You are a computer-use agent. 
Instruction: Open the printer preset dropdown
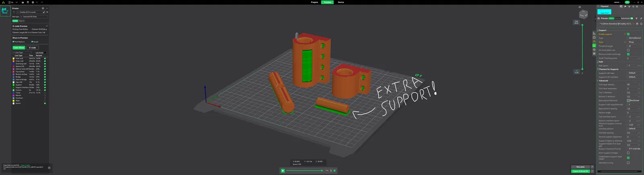point(29,12)
